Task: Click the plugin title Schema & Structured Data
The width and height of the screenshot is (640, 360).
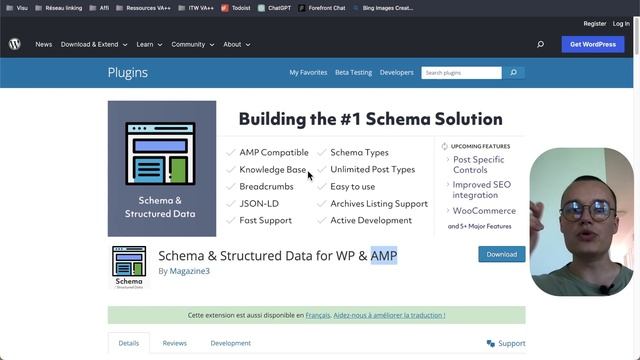Action: [278, 256]
